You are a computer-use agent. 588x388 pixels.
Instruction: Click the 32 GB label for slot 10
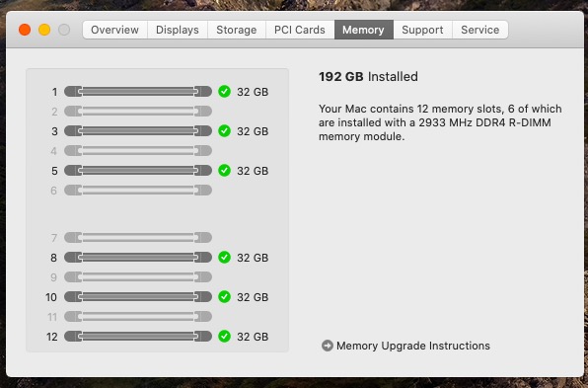click(x=253, y=297)
